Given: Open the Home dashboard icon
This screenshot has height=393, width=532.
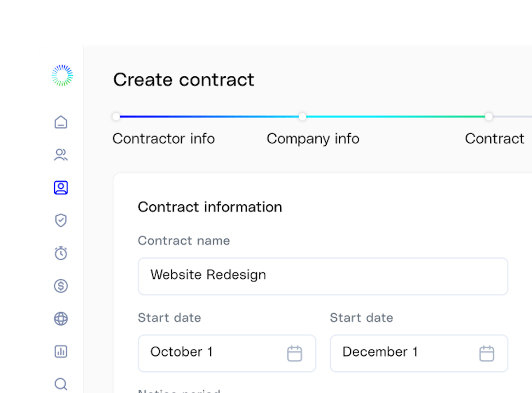Looking at the screenshot, I should pyautogui.click(x=61, y=122).
